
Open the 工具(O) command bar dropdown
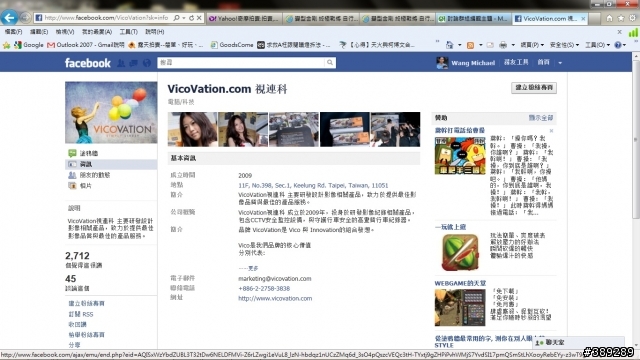tap(598, 45)
